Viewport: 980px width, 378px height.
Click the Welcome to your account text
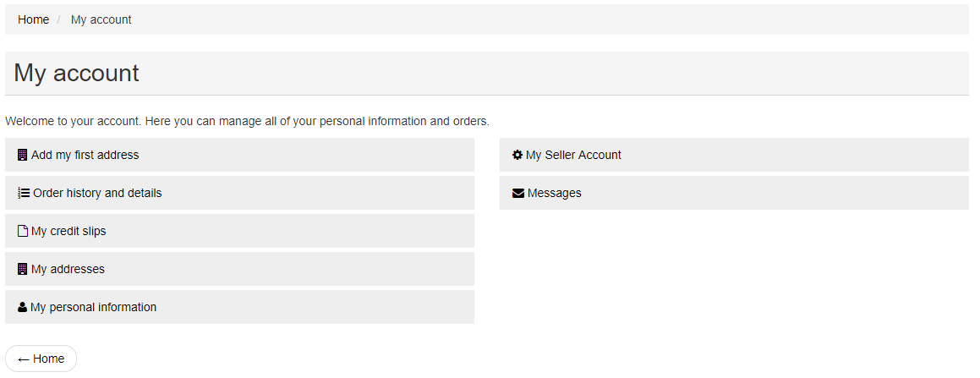(247, 121)
